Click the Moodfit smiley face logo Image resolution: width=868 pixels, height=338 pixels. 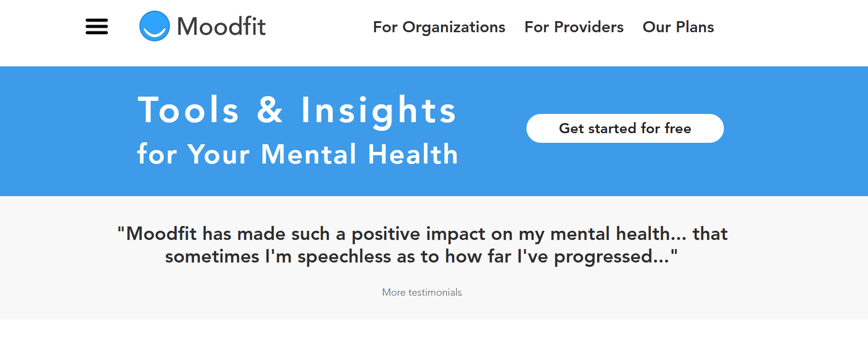click(154, 26)
